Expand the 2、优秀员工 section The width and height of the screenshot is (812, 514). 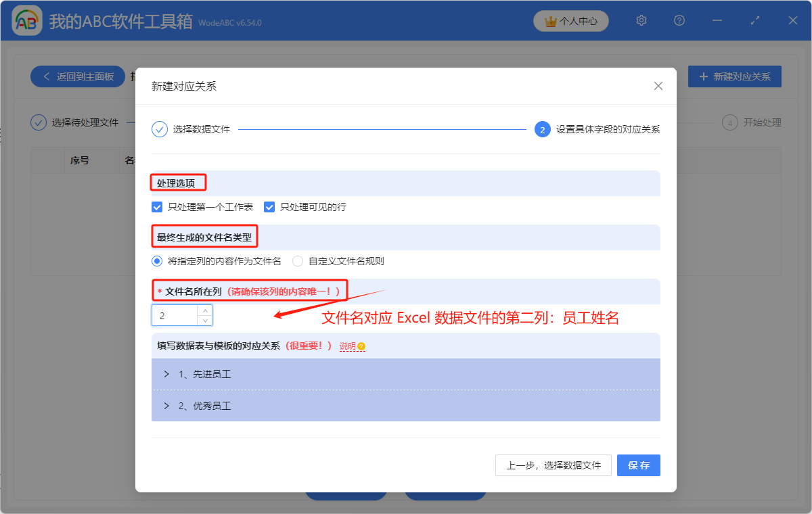coord(166,405)
